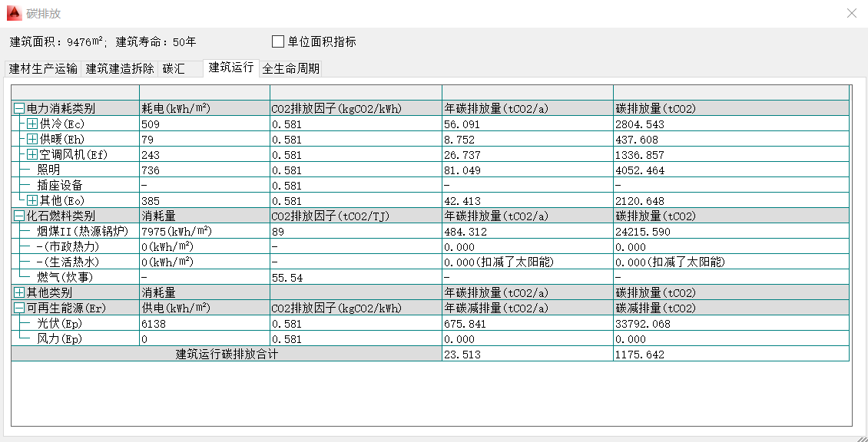Click the AutoCAD app icon in title bar
Viewport: 868px width, 442px height.
point(13,13)
